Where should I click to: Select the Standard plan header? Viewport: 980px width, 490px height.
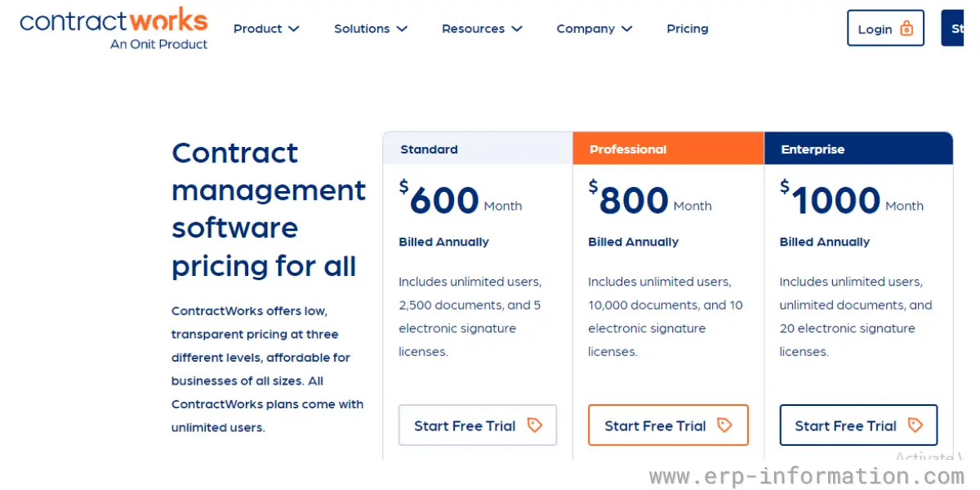478,149
